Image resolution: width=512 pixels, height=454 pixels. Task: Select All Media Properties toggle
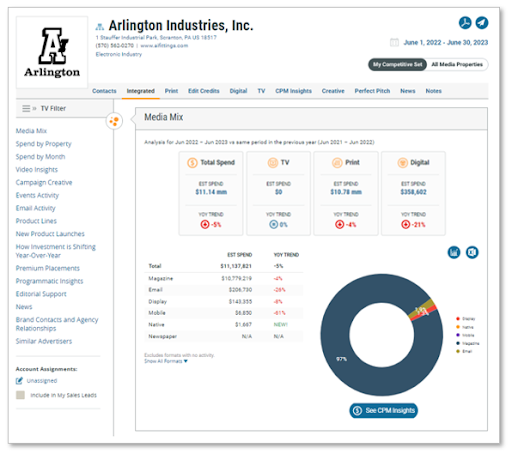point(457,64)
